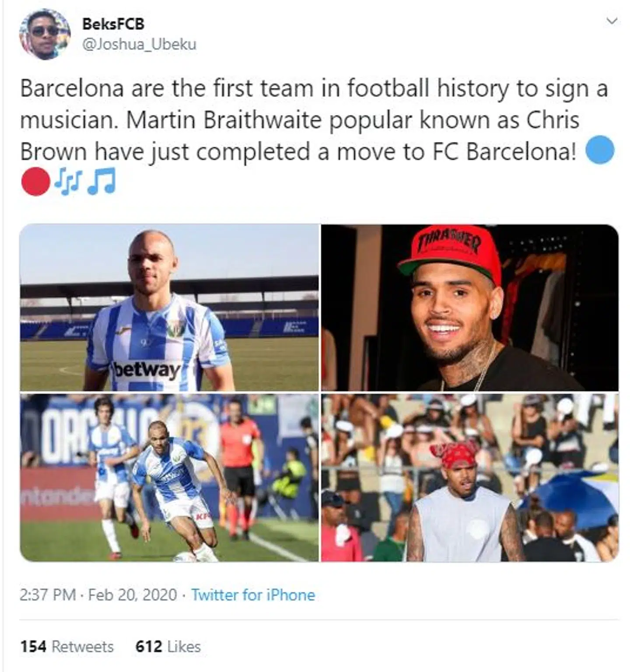
Task: Open the @Joshua_Ubeku handle link
Action: (x=139, y=45)
